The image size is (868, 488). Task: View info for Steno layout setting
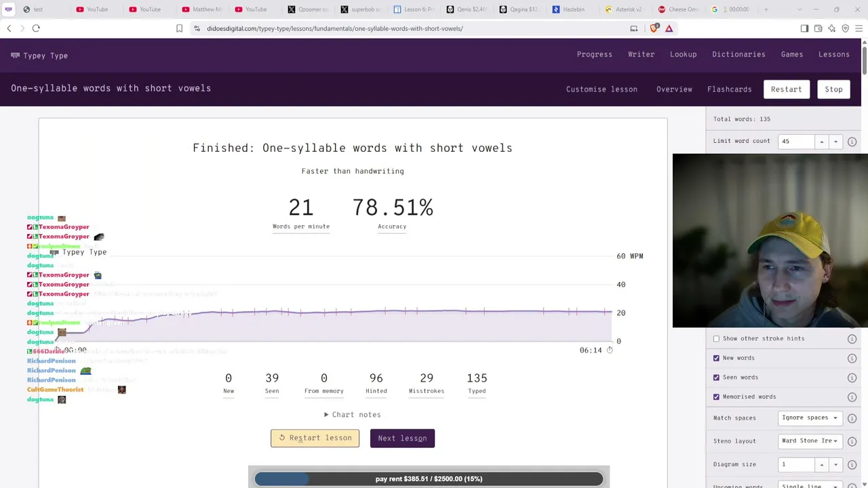coord(852,441)
